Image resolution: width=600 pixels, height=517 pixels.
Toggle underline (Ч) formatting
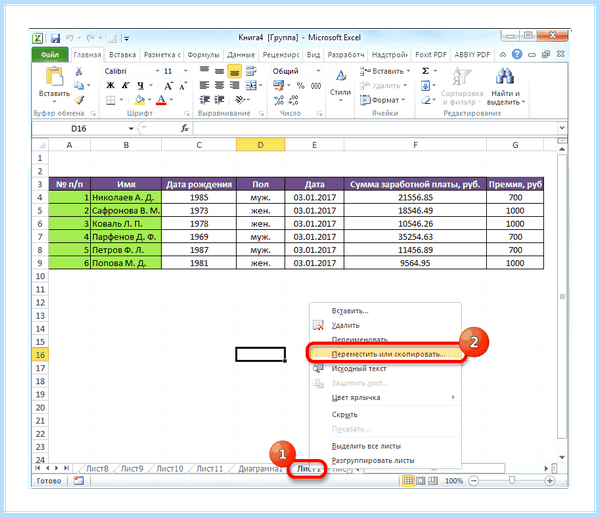[141, 86]
